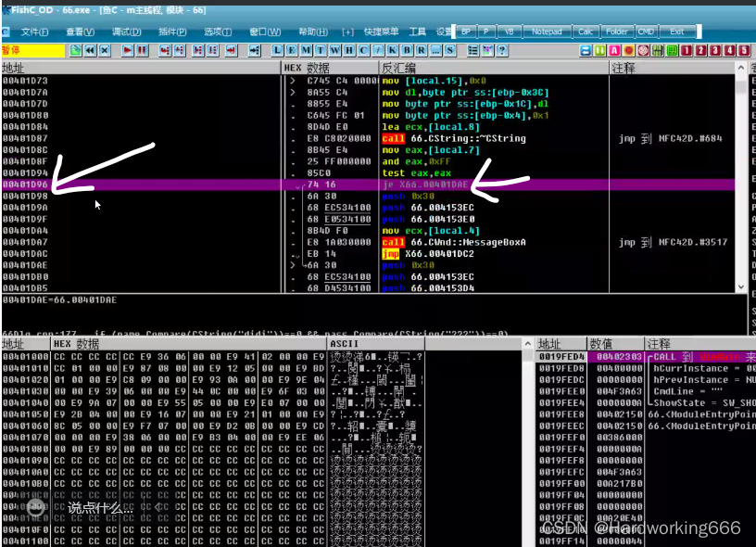Viewport: 756px width, 547px height.
Task: Open the 选项(T) menu
Action: (x=218, y=32)
